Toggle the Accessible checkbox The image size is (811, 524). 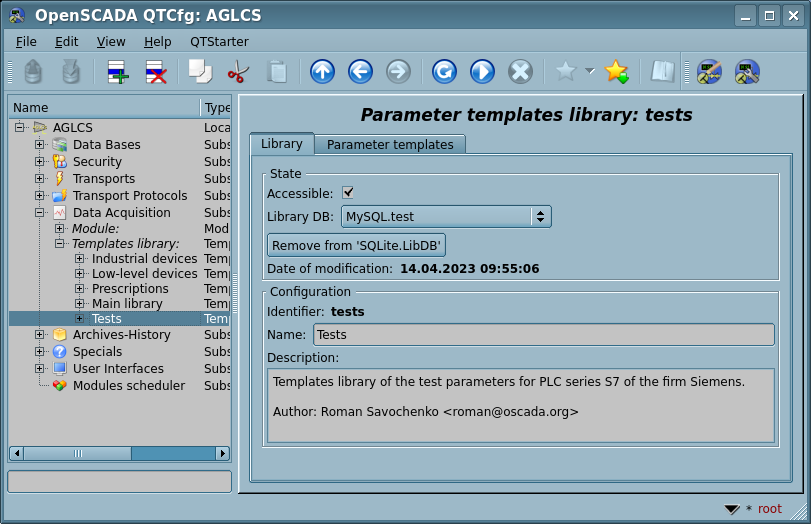(x=348, y=193)
